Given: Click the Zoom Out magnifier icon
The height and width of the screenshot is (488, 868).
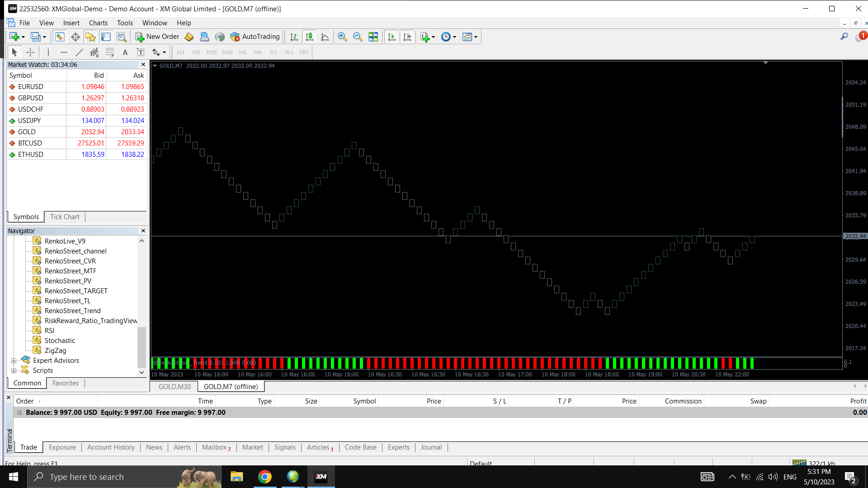Looking at the screenshot, I should point(358,37).
